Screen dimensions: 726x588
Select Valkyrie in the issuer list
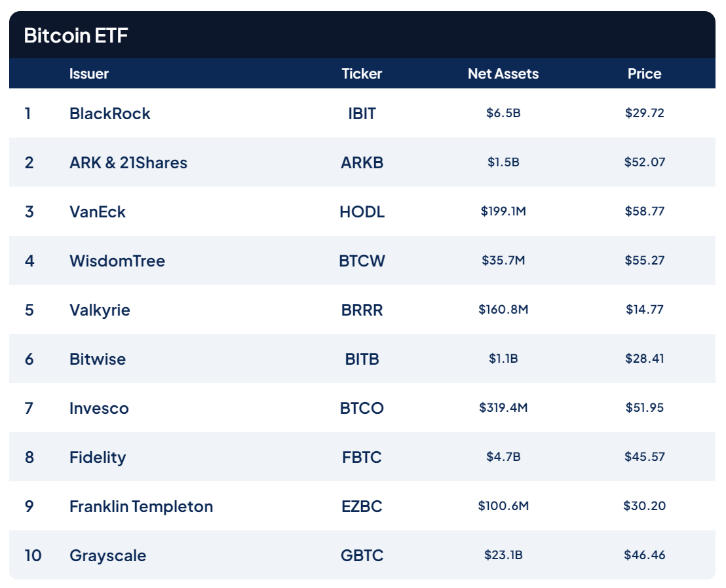coord(100,310)
